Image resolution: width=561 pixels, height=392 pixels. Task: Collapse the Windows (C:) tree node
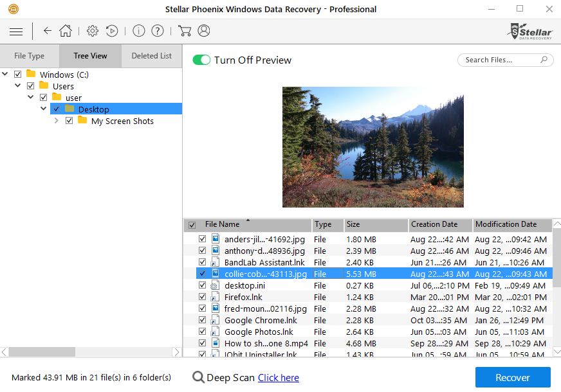click(x=5, y=74)
